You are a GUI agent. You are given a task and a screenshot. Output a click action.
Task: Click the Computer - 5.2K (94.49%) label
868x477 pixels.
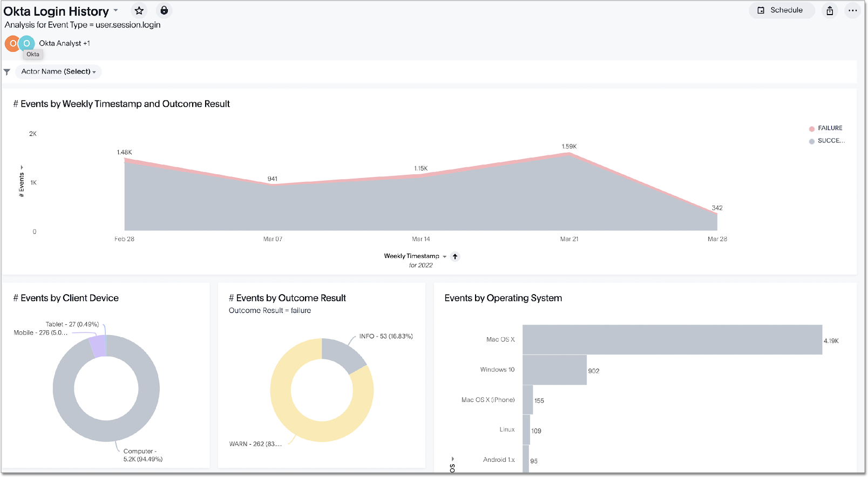coord(143,455)
